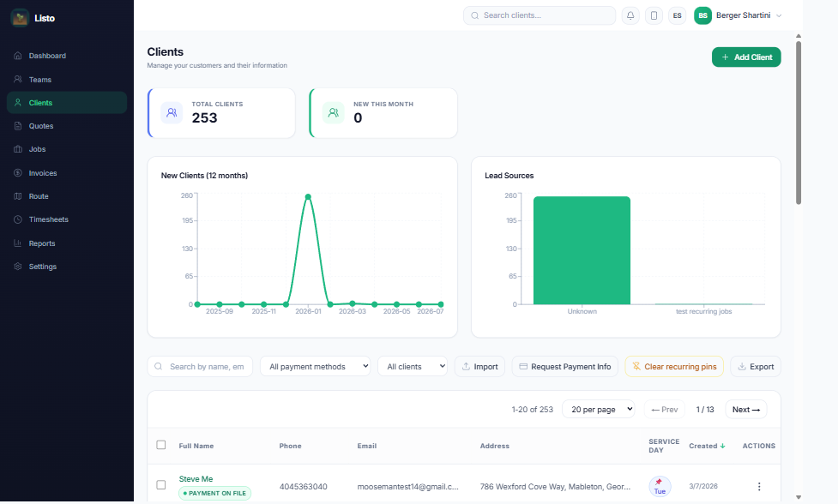Click the Invoices dollar icon

point(18,173)
